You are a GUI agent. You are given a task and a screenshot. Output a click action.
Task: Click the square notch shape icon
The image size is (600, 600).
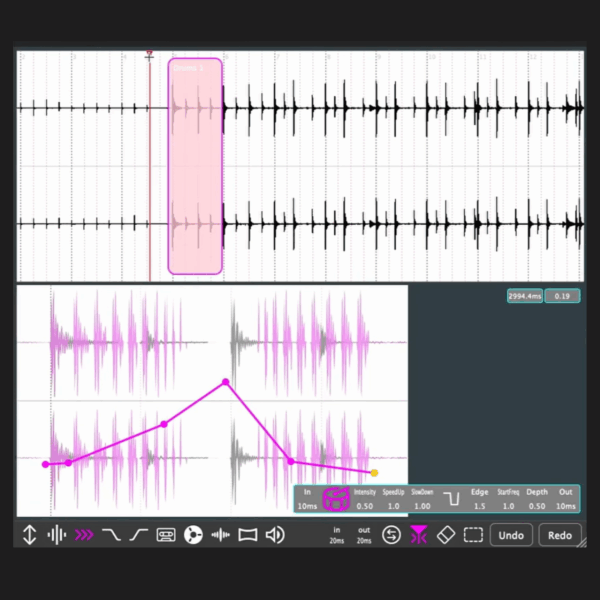(452, 499)
